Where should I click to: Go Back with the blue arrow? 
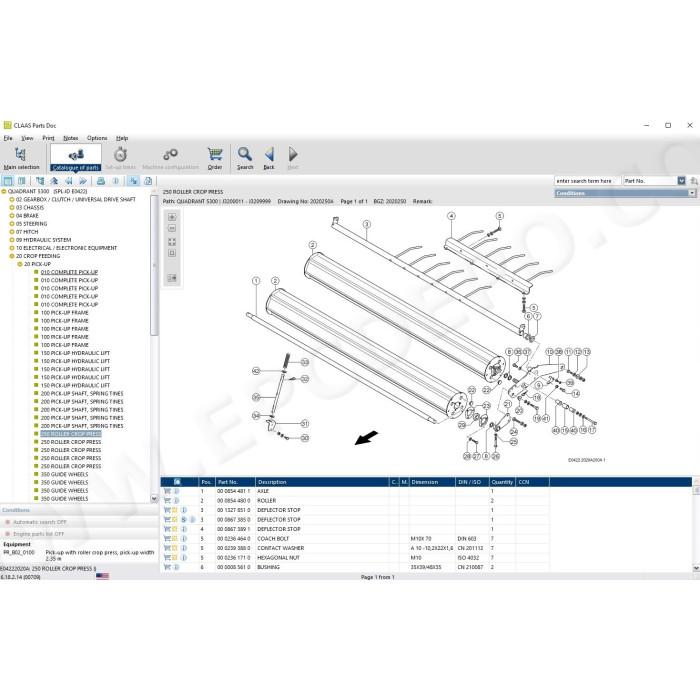coord(269,159)
